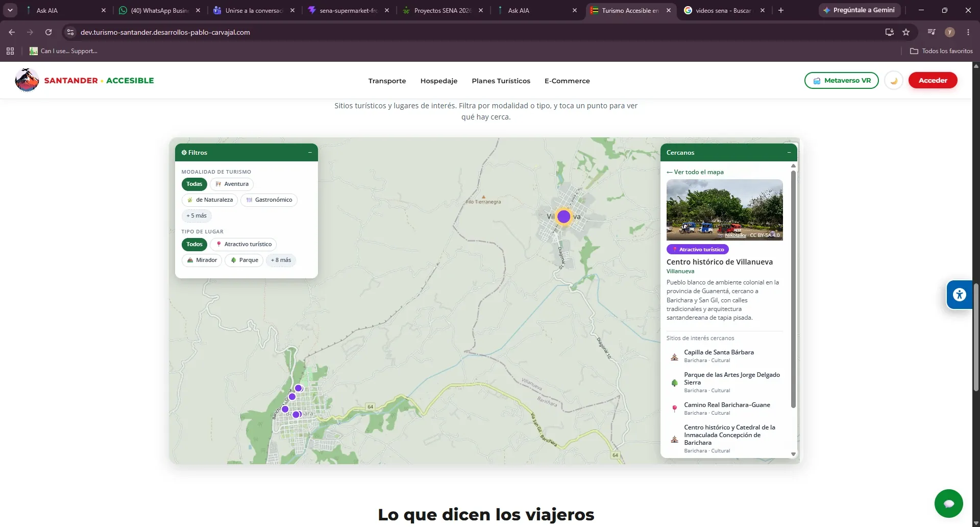Open the Hospedaje menu item
Viewport: 980px width, 527px height.
pyautogui.click(x=439, y=81)
